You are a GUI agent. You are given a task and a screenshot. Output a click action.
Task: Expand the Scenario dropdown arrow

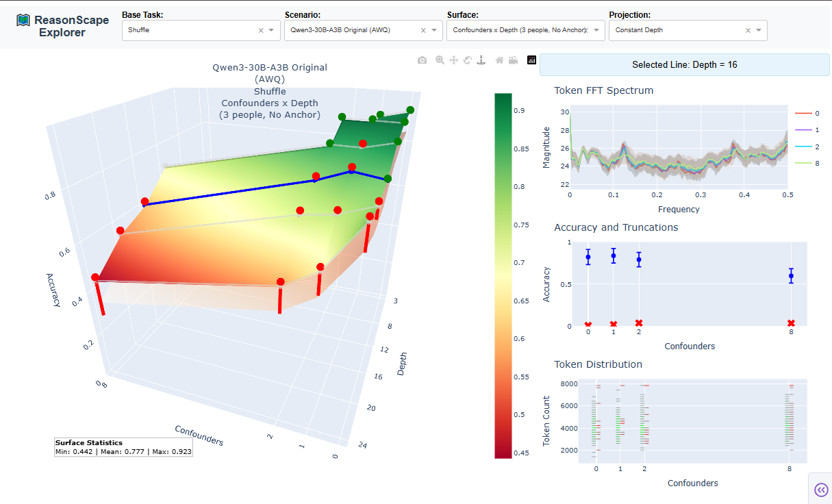[x=435, y=30]
